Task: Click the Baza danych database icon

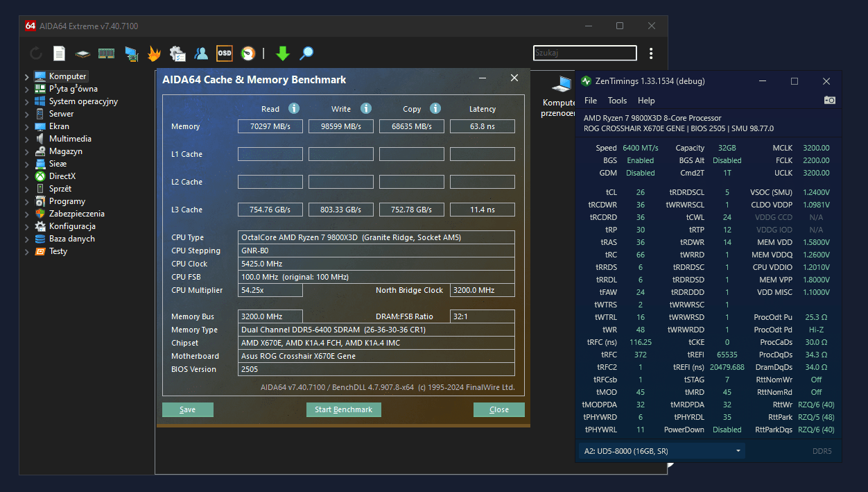Action: [x=40, y=239]
